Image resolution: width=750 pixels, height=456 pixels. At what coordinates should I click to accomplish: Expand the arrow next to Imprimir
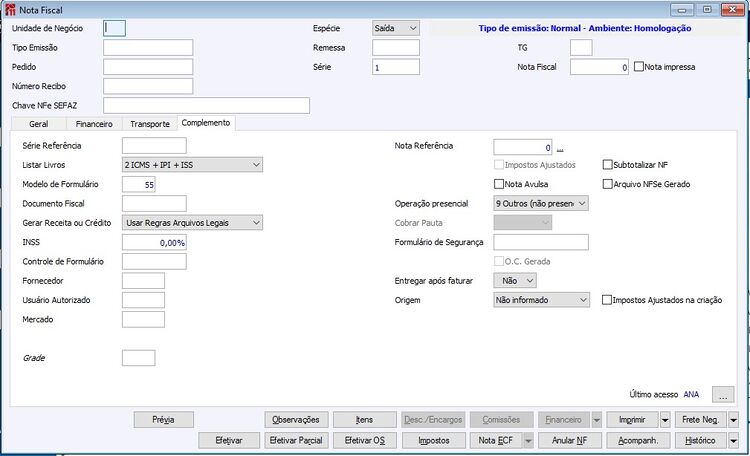click(x=665, y=420)
